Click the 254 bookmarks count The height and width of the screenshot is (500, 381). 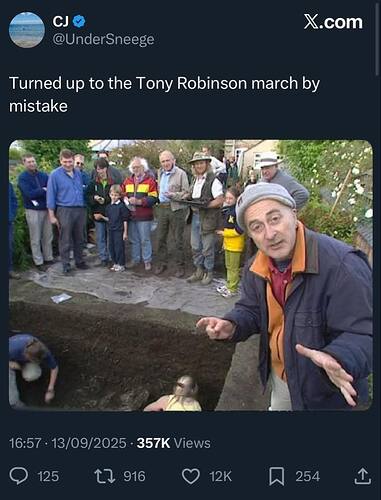[308, 476]
